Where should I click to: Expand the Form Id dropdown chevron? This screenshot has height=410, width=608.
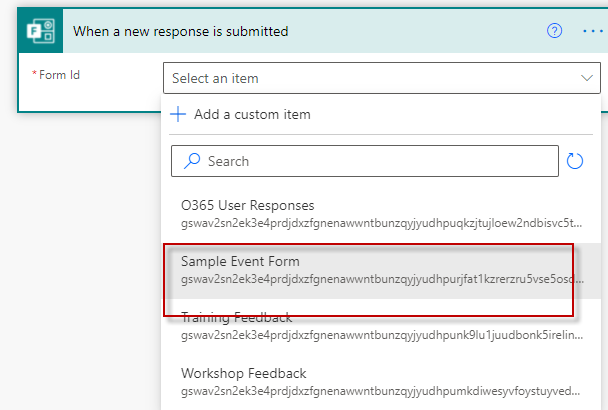(x=586, y=77)
